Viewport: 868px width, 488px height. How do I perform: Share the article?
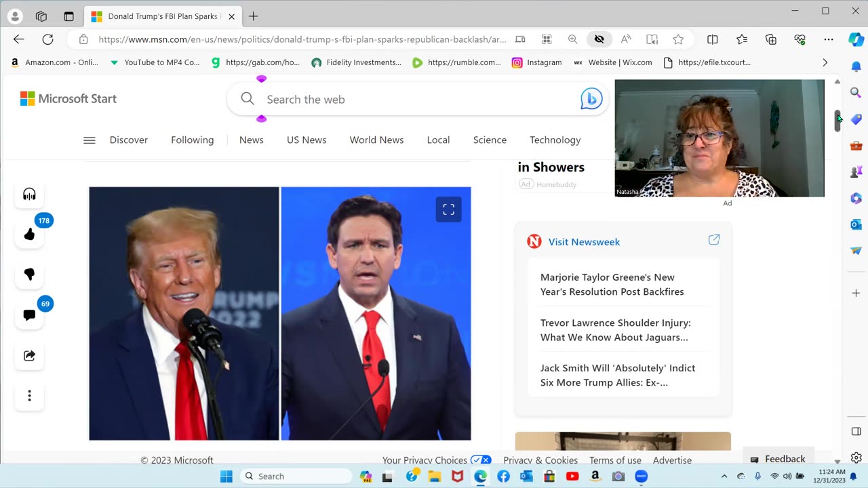click(29, 355)
